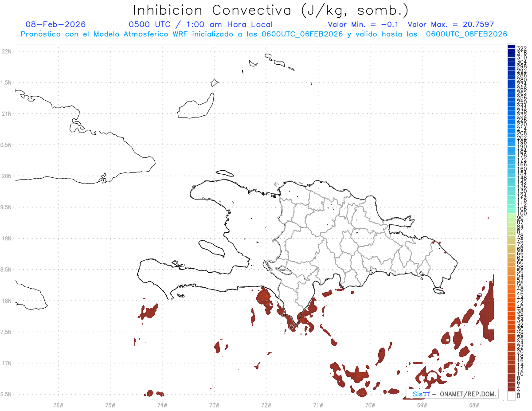Click the '20N' latitude label
The image size is (532, 411).
6,176
